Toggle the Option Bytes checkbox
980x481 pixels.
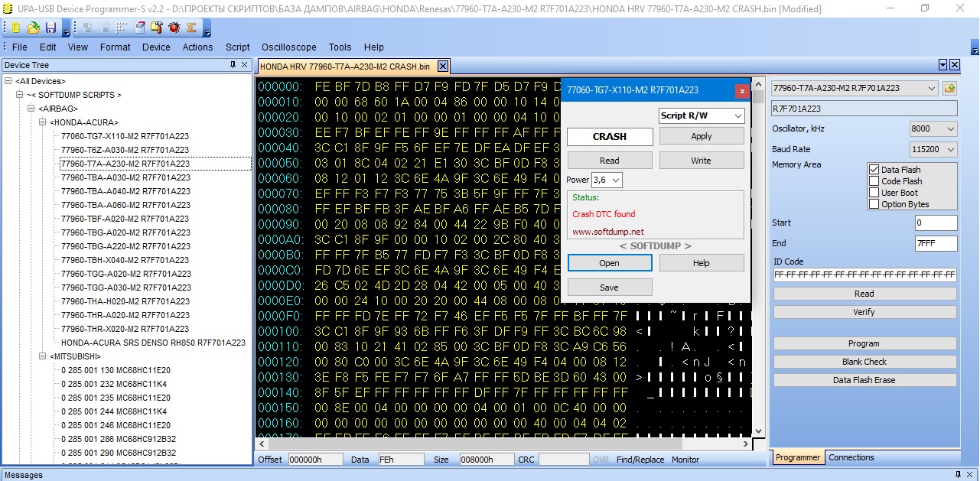[x=874, y=204]
